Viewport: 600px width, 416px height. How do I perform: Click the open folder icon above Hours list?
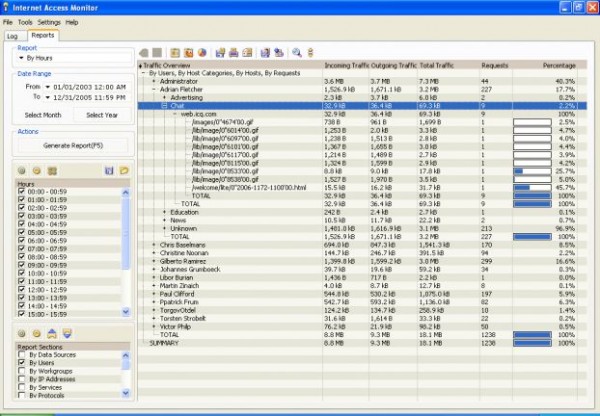124,172
